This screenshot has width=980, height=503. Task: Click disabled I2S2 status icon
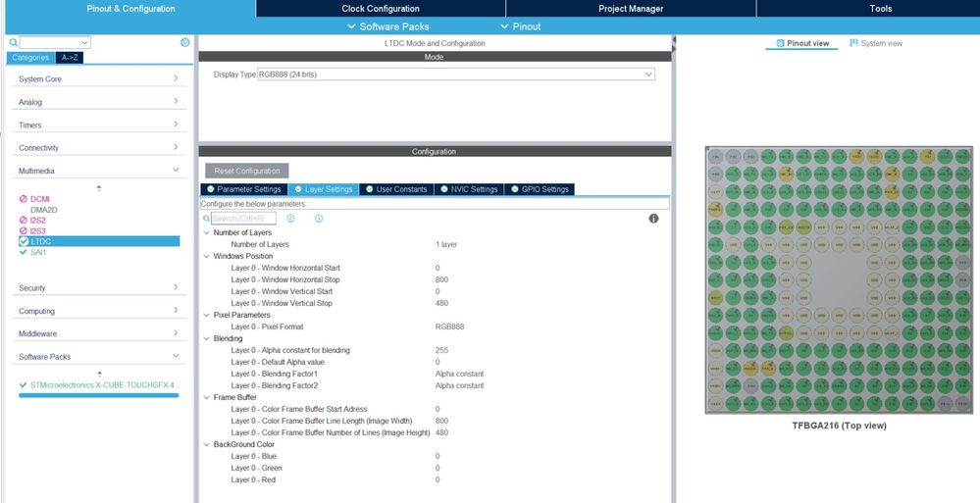(24, 220)
